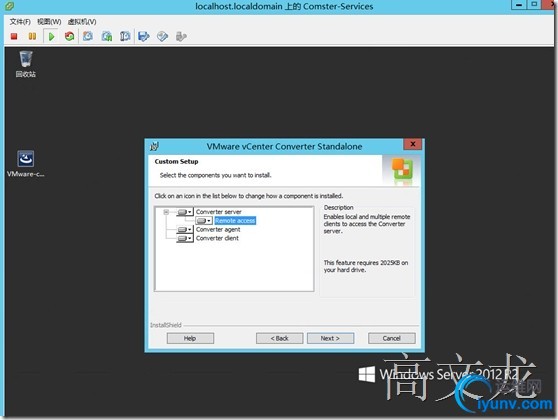Click the revert-to-snapshot toolbar icon
This screenshot has width=558, height=420.
click(x=107, y=36)
